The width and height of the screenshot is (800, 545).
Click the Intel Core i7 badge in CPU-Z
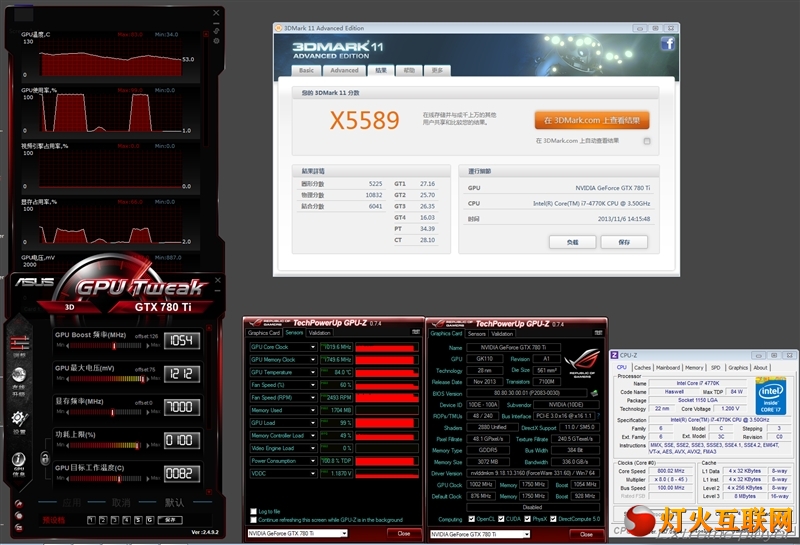click(x=770, y=395)
